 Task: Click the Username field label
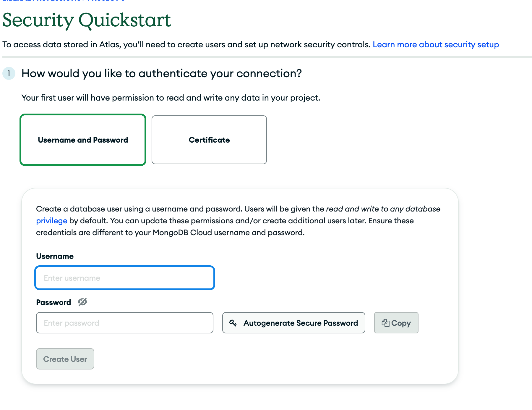[x=55, y=256]
